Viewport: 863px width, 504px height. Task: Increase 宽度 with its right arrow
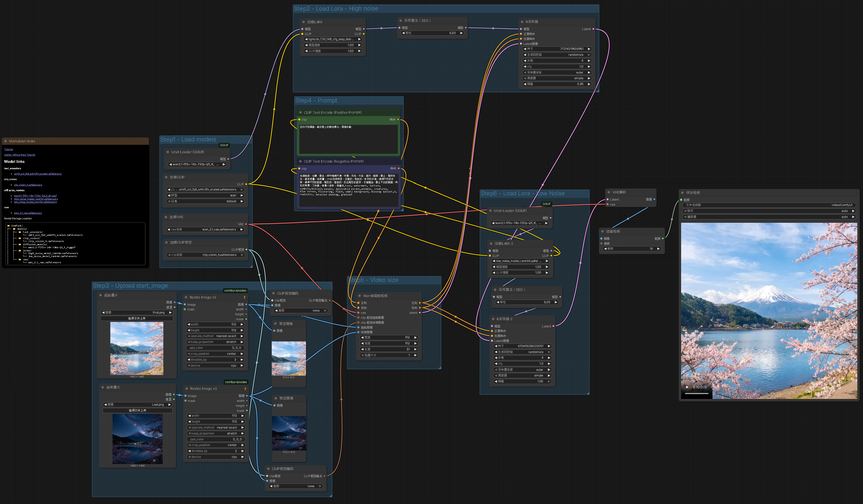click(415, 337)
